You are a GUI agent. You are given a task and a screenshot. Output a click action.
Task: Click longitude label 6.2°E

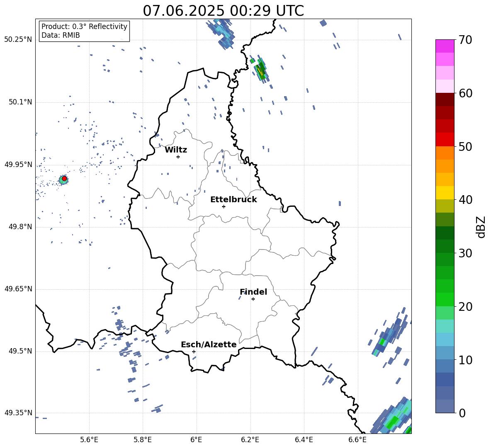(x=250, y=440)
